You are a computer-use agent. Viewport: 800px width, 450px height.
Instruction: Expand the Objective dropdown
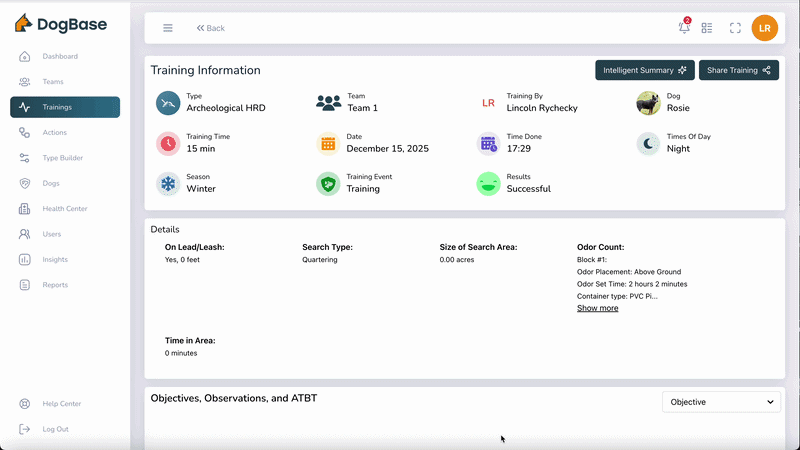pyautogui.click(x=721, y=402)
